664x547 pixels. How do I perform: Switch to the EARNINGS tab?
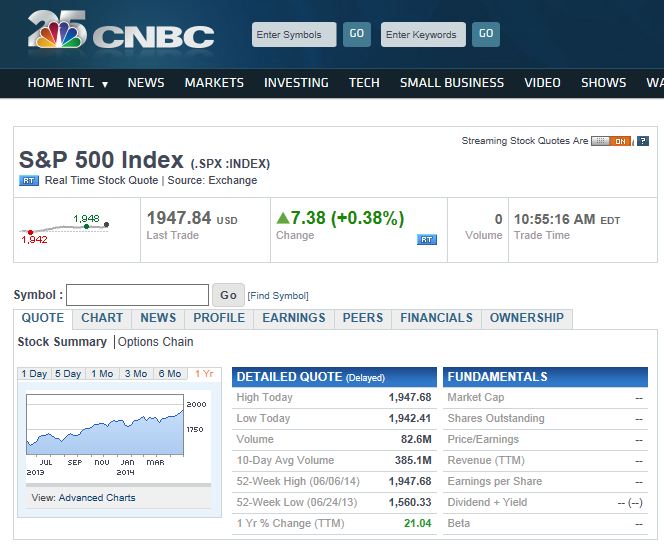pyautogui.click(x=294, y=318)
